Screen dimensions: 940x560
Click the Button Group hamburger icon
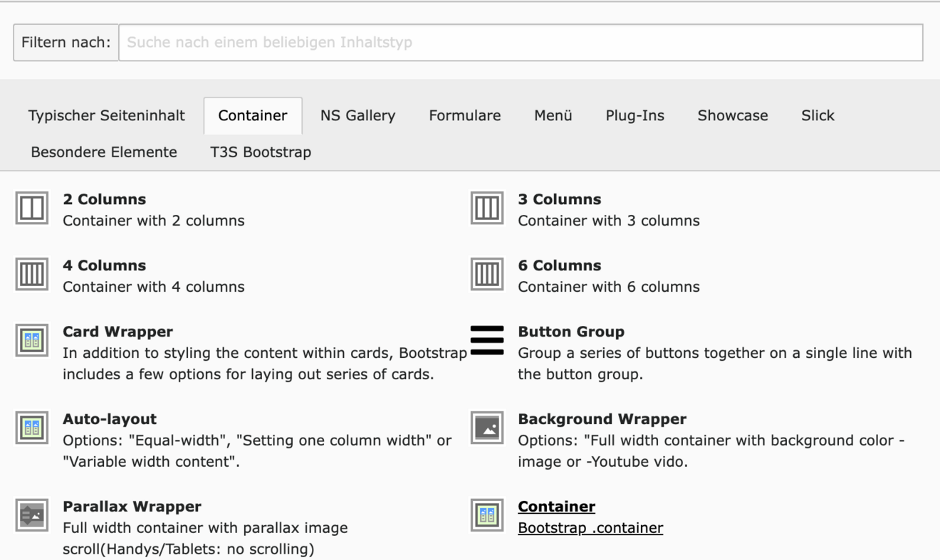pyautogui.click(x=487, y=341)
